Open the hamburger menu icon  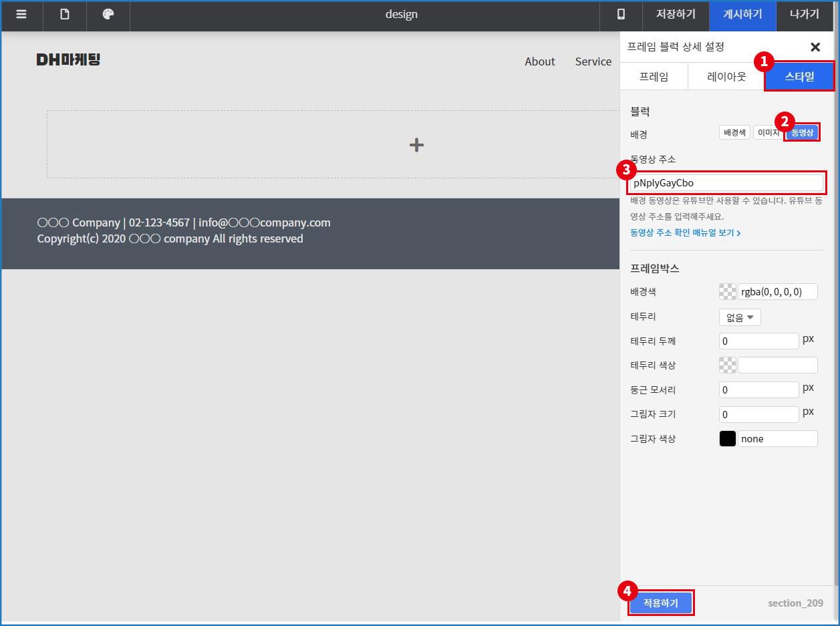click(x=21, y=15)
